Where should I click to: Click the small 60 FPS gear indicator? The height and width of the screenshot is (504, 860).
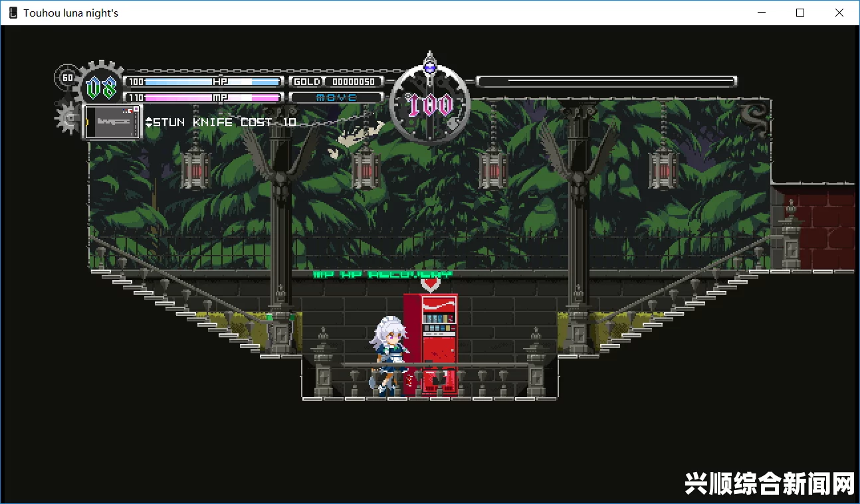[66, 78]
